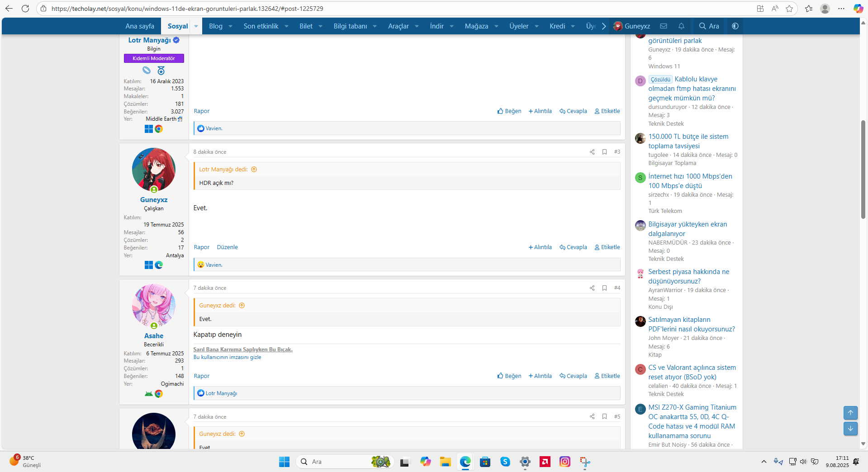
Task: Show hidden system tray icons chevron
Action: coord(764,462)
